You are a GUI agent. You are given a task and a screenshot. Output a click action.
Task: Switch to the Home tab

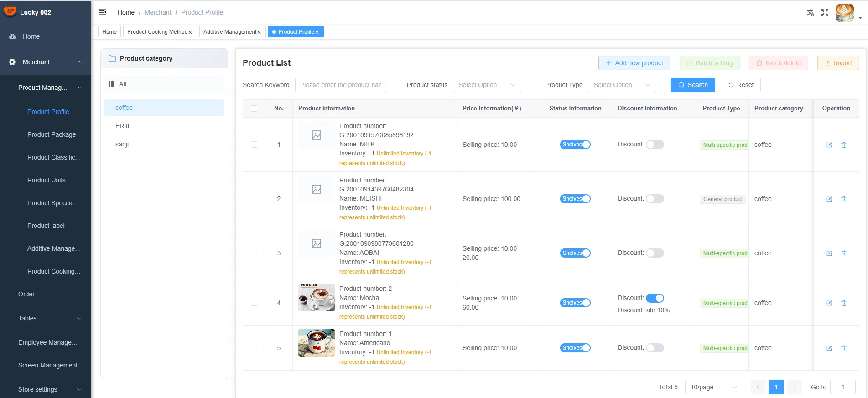pos(109,32)
